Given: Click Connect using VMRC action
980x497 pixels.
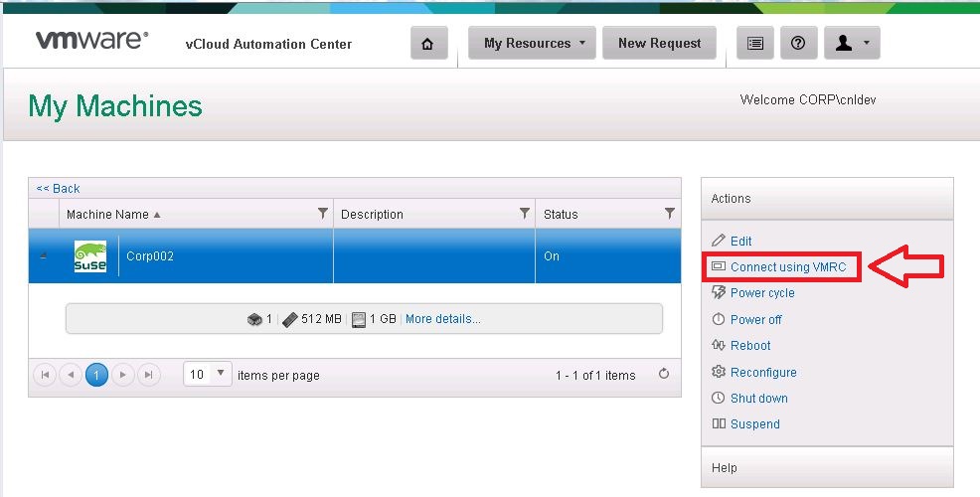Looking at the screenshot, I should (788, 267).
